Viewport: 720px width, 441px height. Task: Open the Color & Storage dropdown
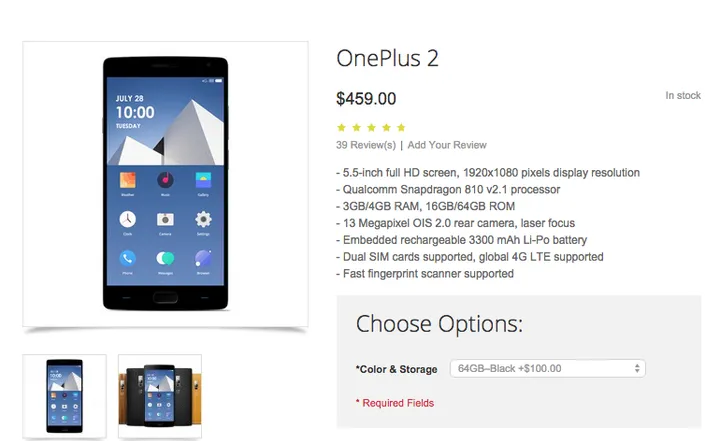547,369
